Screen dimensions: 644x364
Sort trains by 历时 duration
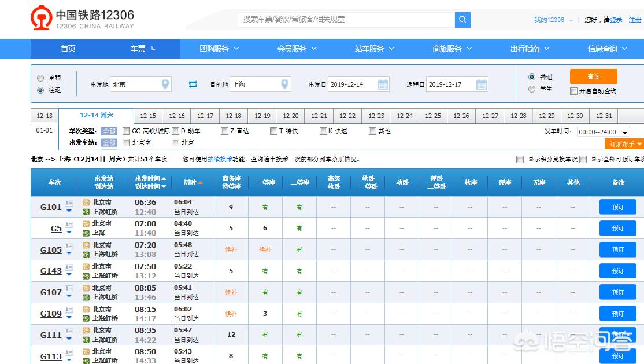coord(193,182)
